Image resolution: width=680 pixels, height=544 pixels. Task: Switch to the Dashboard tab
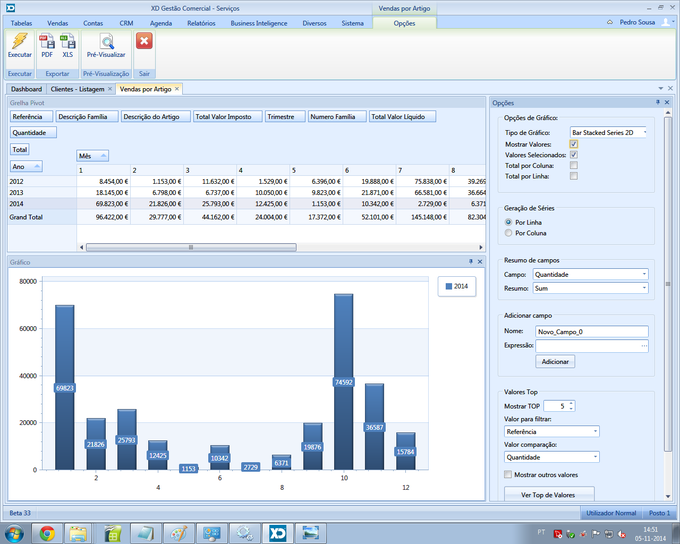(26, 89)
